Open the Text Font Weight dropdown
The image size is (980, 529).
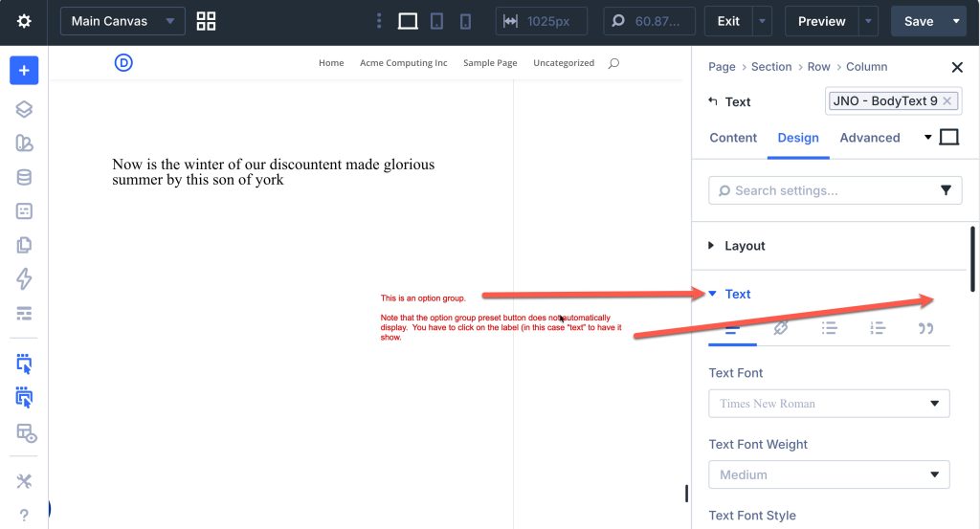click(x=829, y=474)
